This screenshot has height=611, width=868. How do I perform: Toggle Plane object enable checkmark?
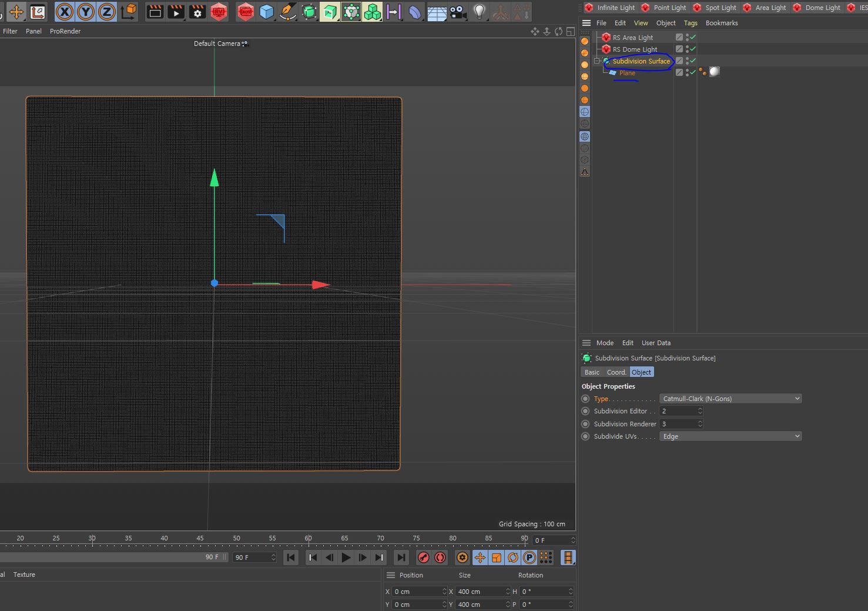[x=693, y=72]
